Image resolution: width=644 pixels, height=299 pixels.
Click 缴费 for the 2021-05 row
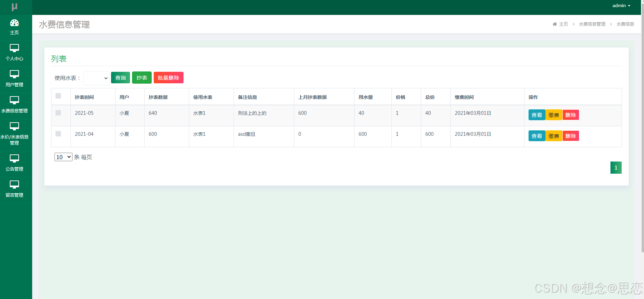coord(554,115)
